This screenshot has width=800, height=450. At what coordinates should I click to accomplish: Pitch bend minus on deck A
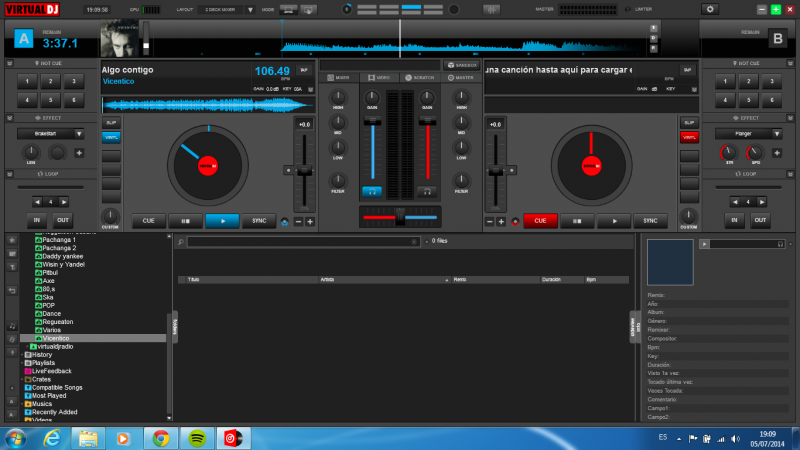click(x=298, y=221)
